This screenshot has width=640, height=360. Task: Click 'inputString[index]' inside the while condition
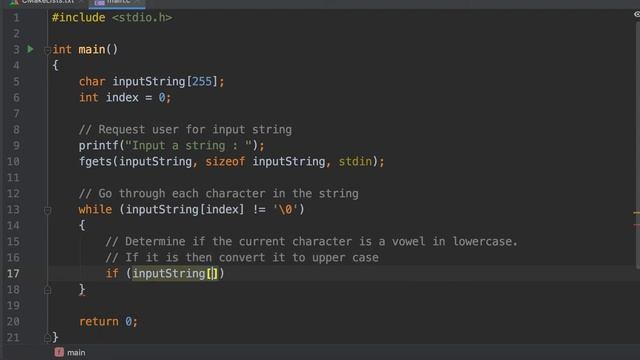click(x=184, y=209)
